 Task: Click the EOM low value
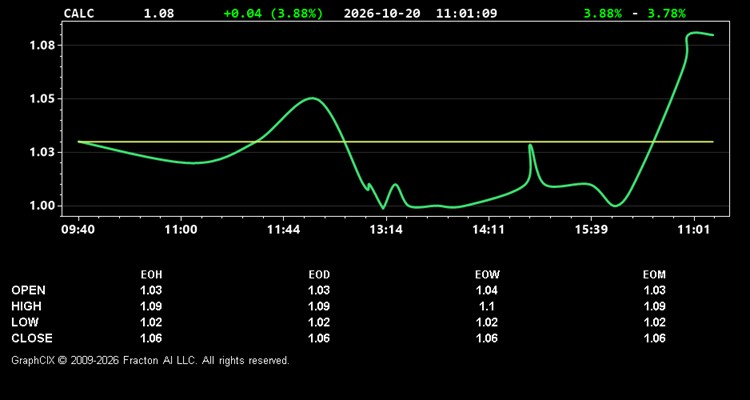click(x=654, y=322)
